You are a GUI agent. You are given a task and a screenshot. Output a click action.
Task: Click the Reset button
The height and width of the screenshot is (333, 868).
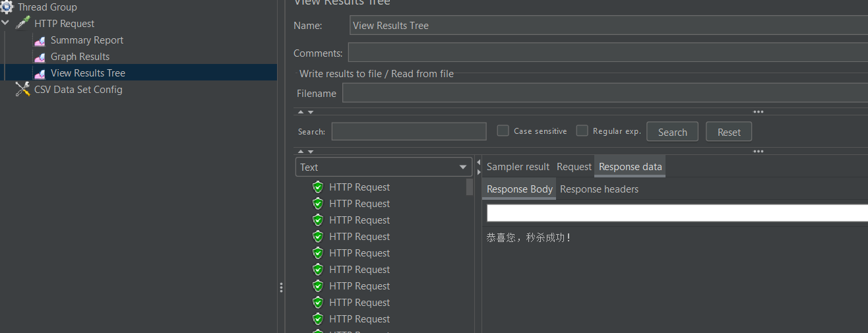[729, 132]
